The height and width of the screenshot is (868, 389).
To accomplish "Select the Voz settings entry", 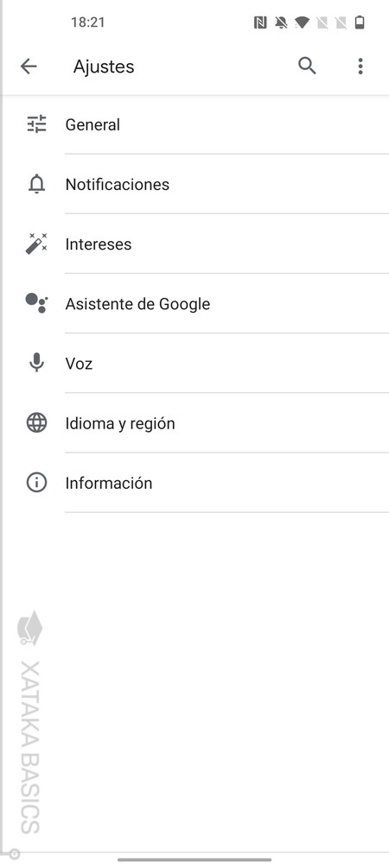I will point(194,363).
